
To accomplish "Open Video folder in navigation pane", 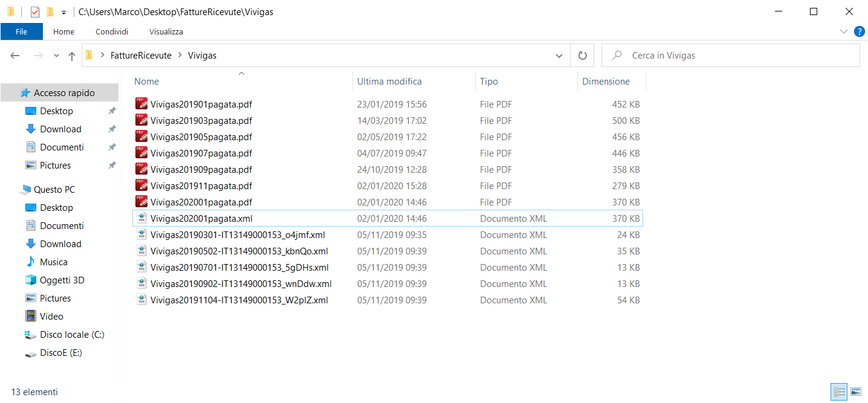I will click(51, 317).
